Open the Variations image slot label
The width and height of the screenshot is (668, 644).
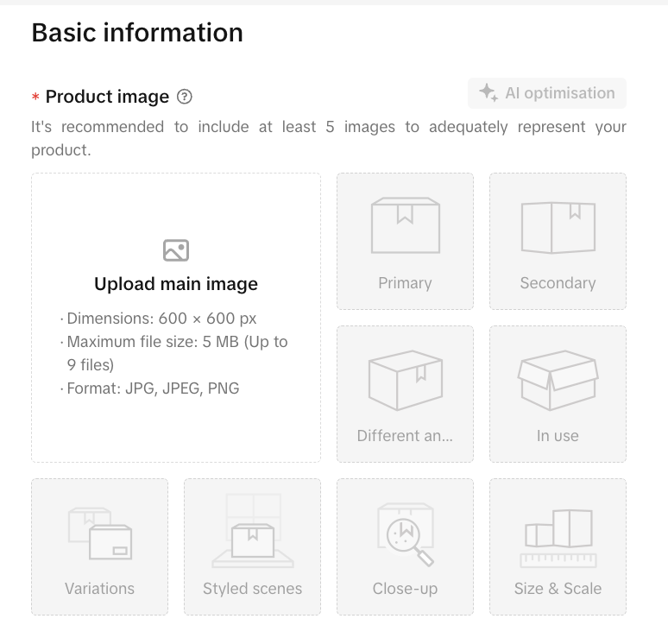(100, 589)
